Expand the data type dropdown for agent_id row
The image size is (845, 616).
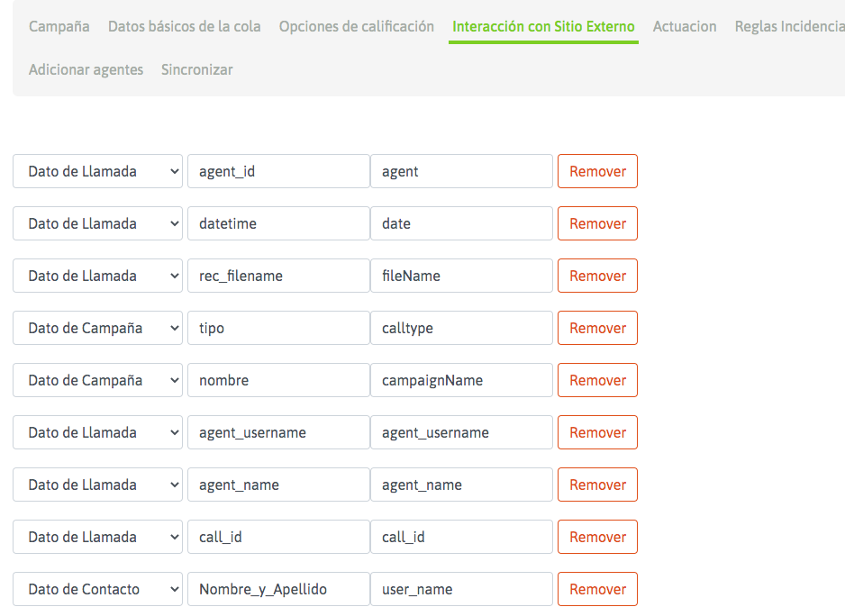coord(97,171)
